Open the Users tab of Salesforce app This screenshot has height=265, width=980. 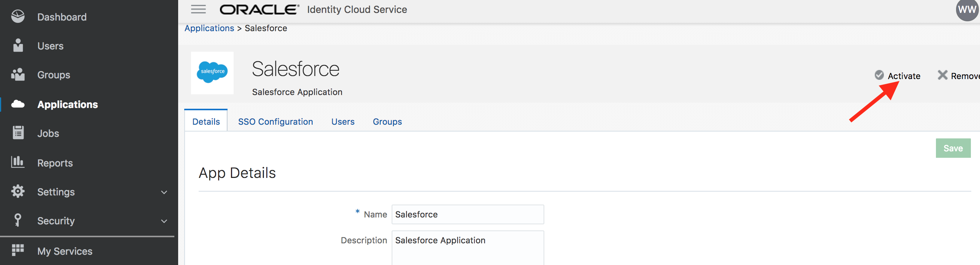(x=343, y=121)
